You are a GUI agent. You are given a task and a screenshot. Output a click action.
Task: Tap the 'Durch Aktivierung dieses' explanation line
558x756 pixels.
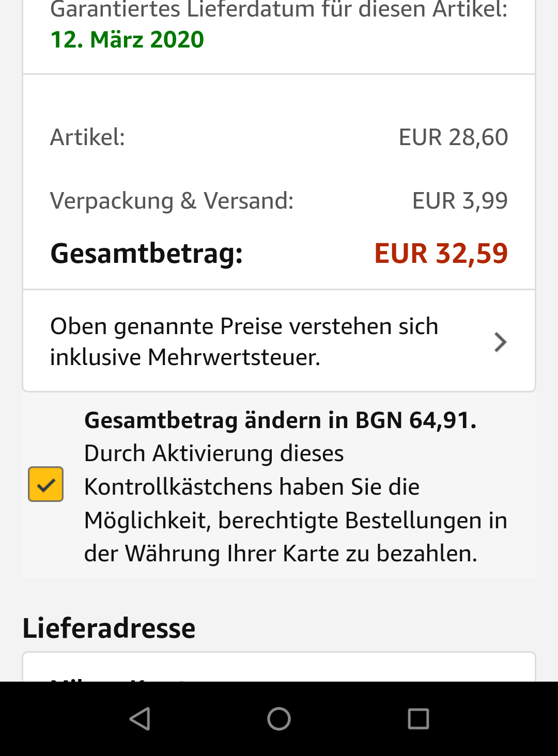pyautogui.click(x=214, y=453)
